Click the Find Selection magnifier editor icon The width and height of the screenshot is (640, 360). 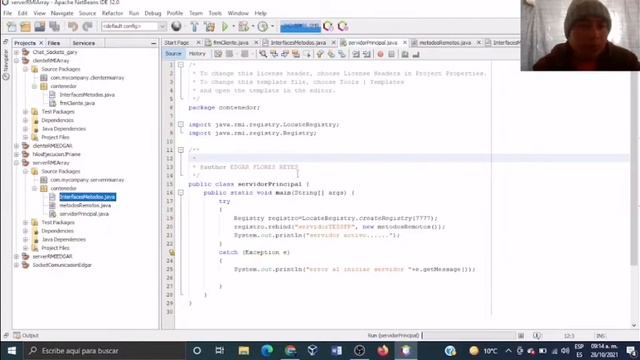tap(263, 54)
